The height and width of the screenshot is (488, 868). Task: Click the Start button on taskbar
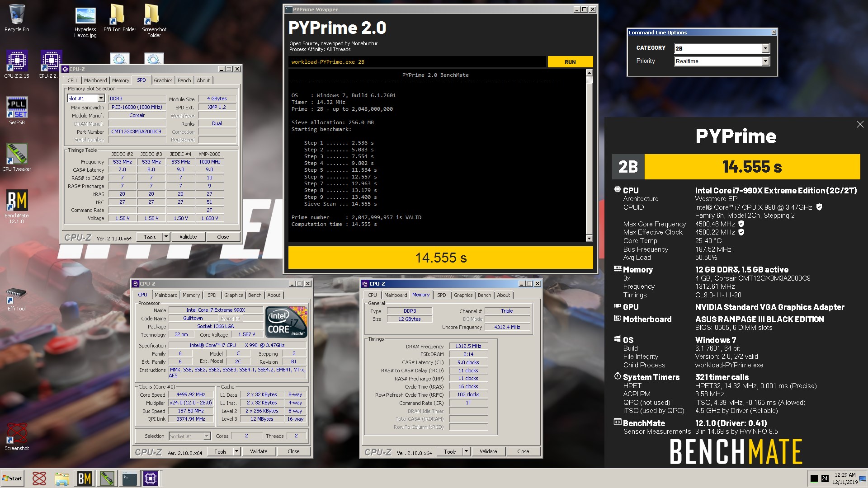click(x=12, y=479)
